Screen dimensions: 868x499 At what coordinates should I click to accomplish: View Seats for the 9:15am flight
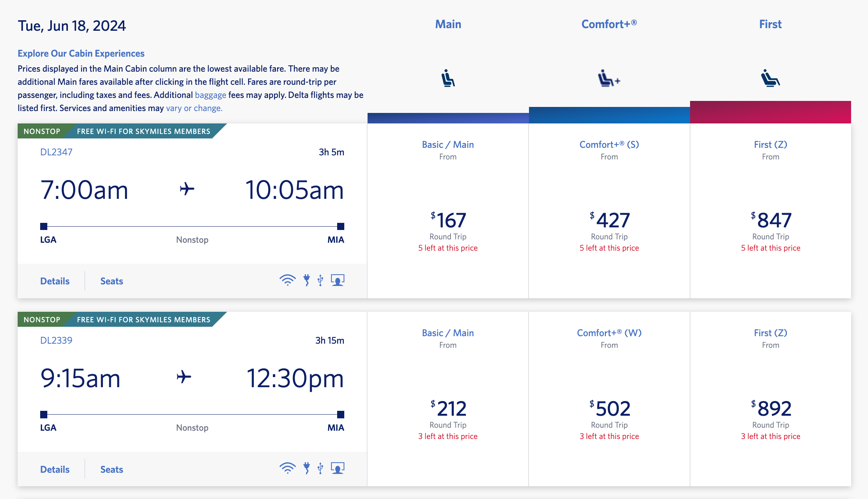click(112, 469)
